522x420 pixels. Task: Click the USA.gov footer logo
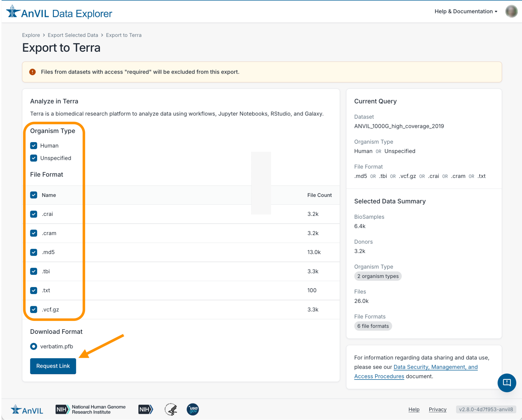coord(193,409)
